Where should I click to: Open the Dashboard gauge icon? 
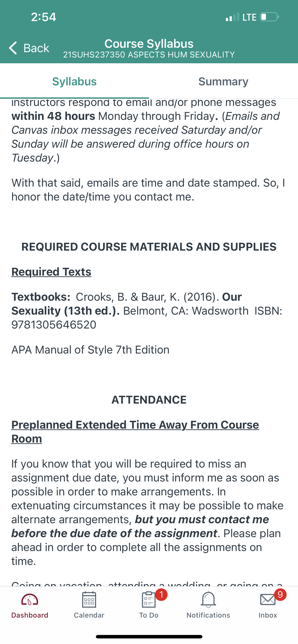click(x=29, y=599)
